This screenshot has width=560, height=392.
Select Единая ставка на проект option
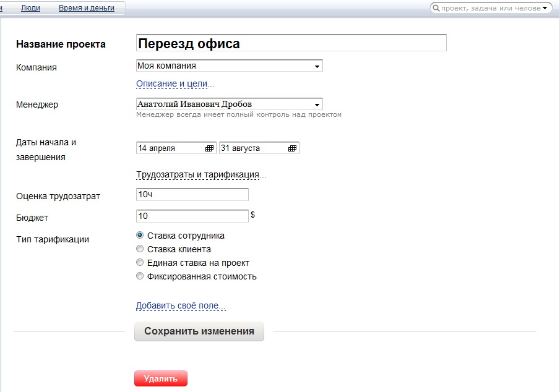[140, 263]
